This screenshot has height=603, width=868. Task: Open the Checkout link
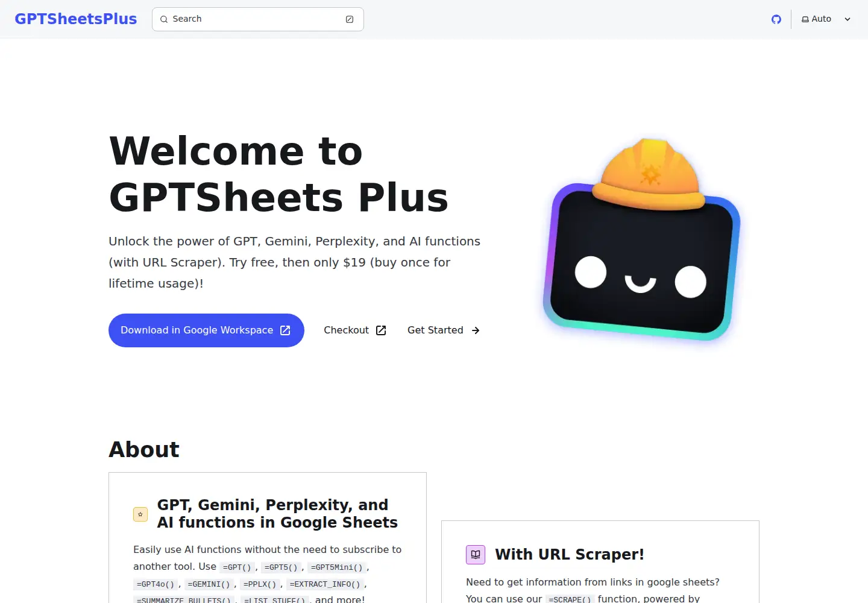tap(355, 330)
